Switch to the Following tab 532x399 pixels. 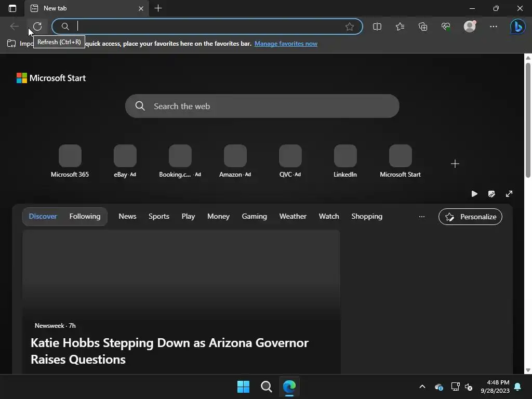(85, 217)
